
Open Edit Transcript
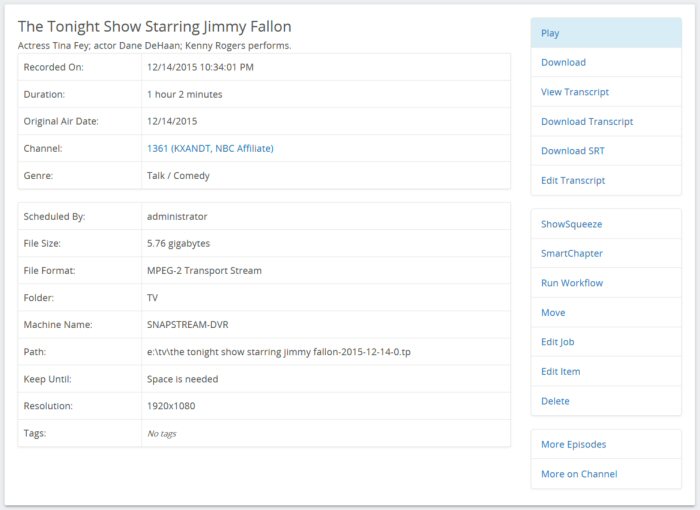pyautogui.click(x=606, y=180)
